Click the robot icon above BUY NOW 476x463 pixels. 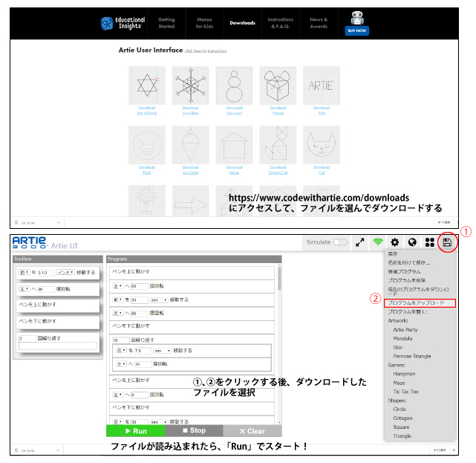pos(357,19)
